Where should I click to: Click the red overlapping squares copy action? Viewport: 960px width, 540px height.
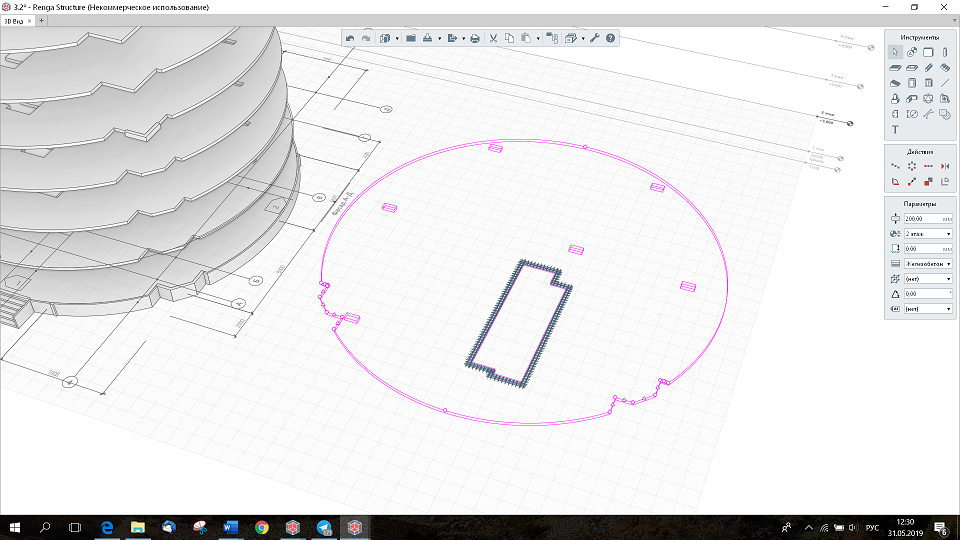tap(928, 182)
